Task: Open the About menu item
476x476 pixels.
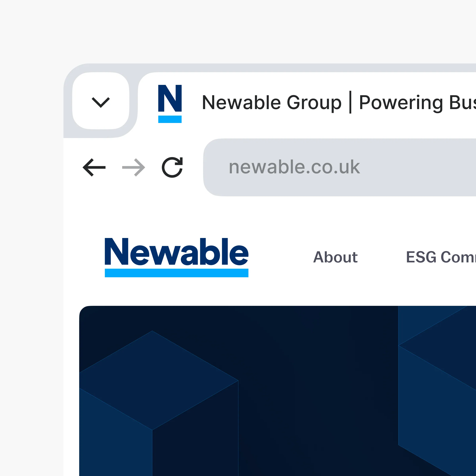Action: (x=335, y=257)
